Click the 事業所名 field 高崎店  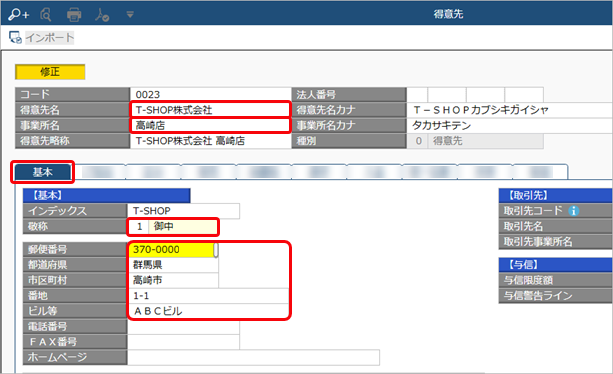(210, 125)
